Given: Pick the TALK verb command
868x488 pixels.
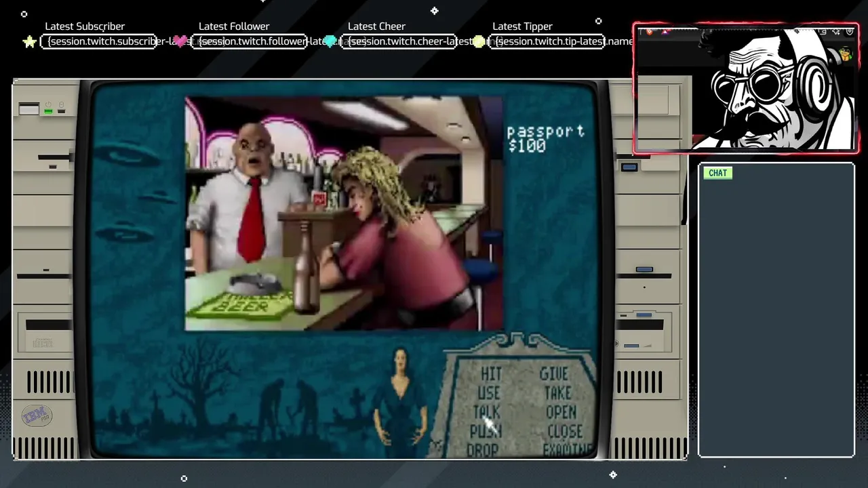Looking at the screenshot, I should pyautogui.click(x=486, y=412).
